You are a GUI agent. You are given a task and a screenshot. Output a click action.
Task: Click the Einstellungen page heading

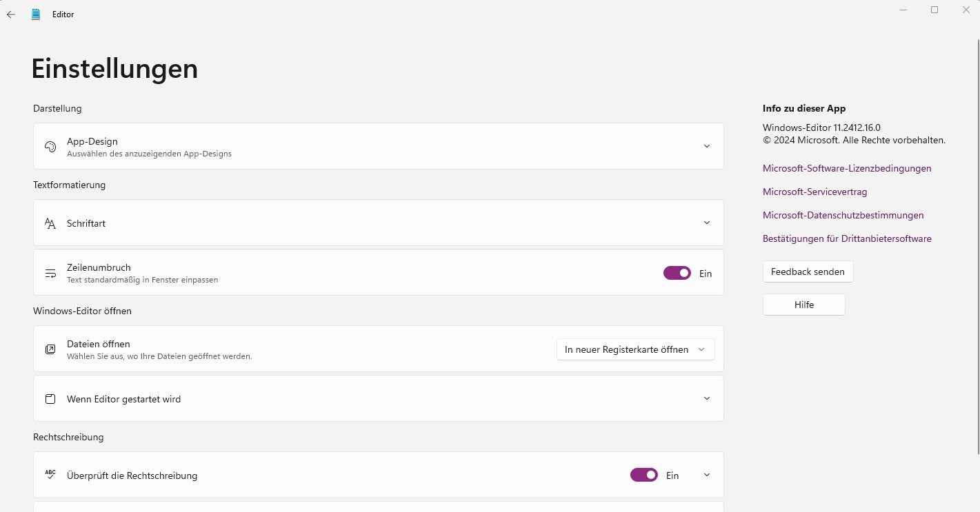coord(114,69)
